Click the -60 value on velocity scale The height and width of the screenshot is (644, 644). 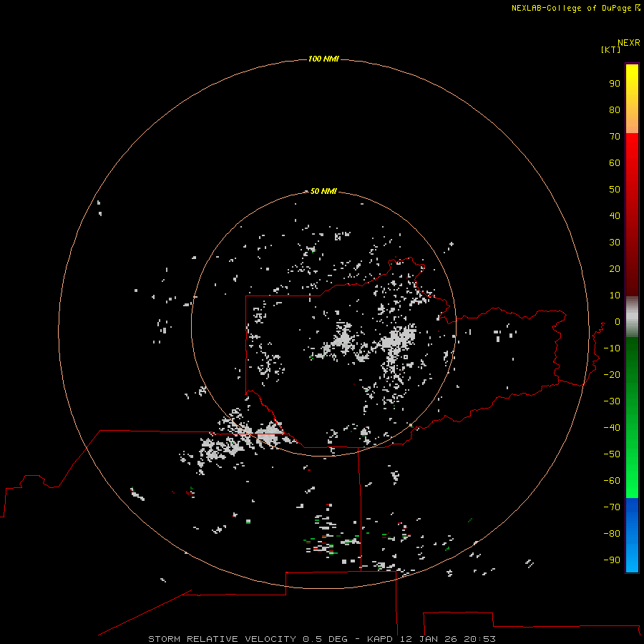coord(612,481)
